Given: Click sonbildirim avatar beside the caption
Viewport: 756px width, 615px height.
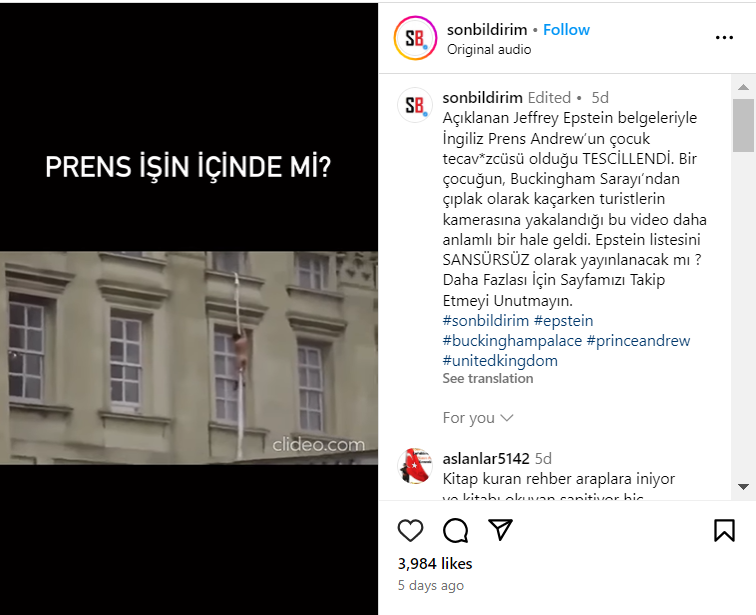Looking at the screenshot, I should (x=415, y=105).
